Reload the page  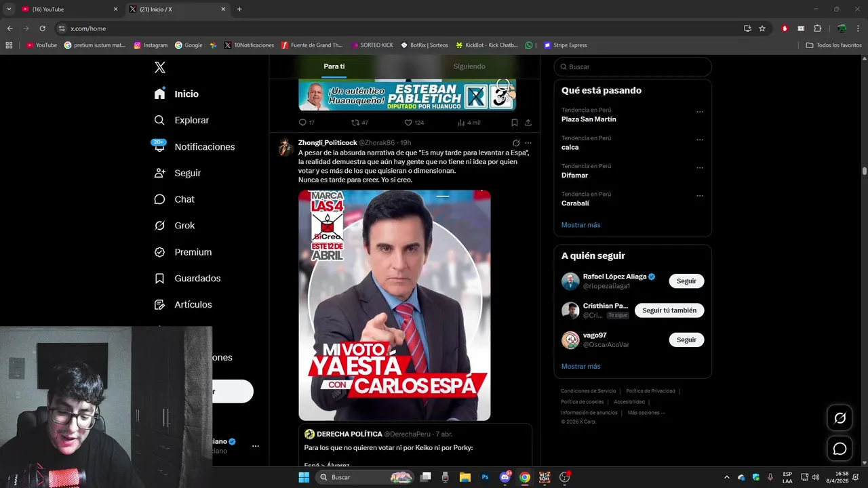click(42, 28)
